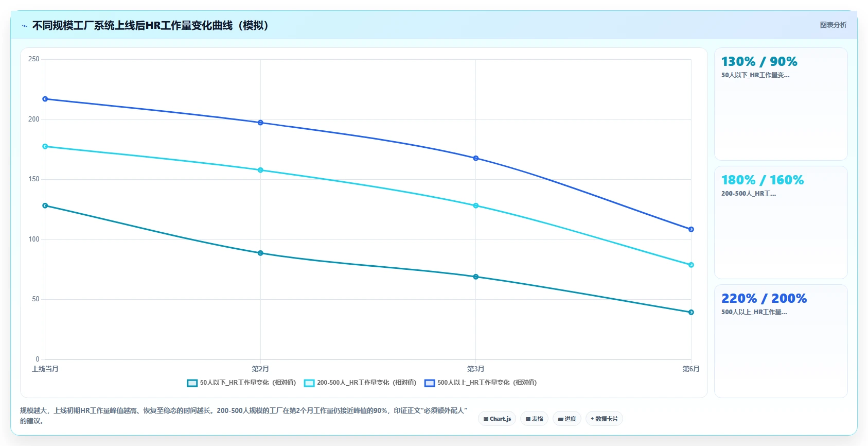Click the footer note starting with 规模越大
Image resolution: width=868 pixels, height=446 pixels.
pyautogui.click(x=244, y=416)
